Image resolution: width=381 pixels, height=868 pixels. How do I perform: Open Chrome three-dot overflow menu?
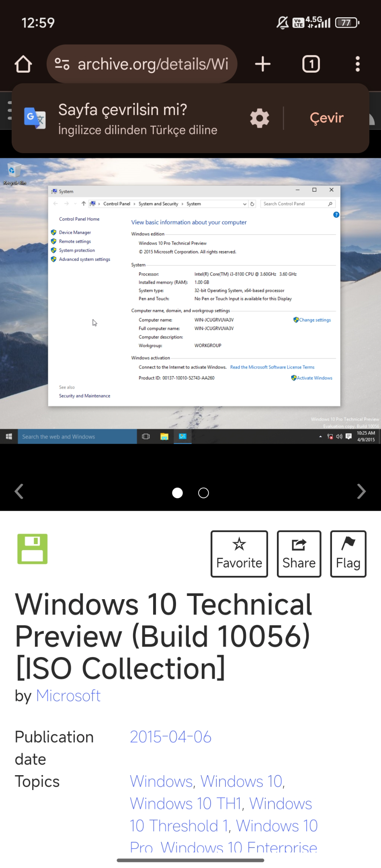(x=357, y=64)
